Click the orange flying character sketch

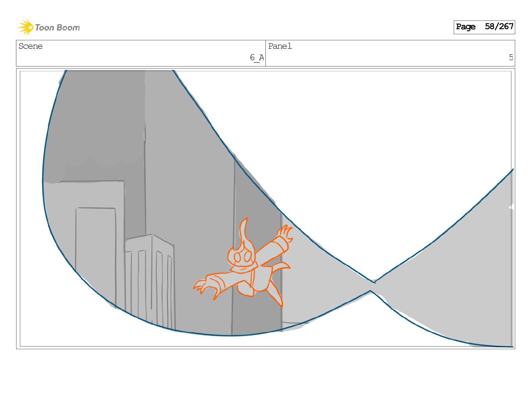coord(243,262)
